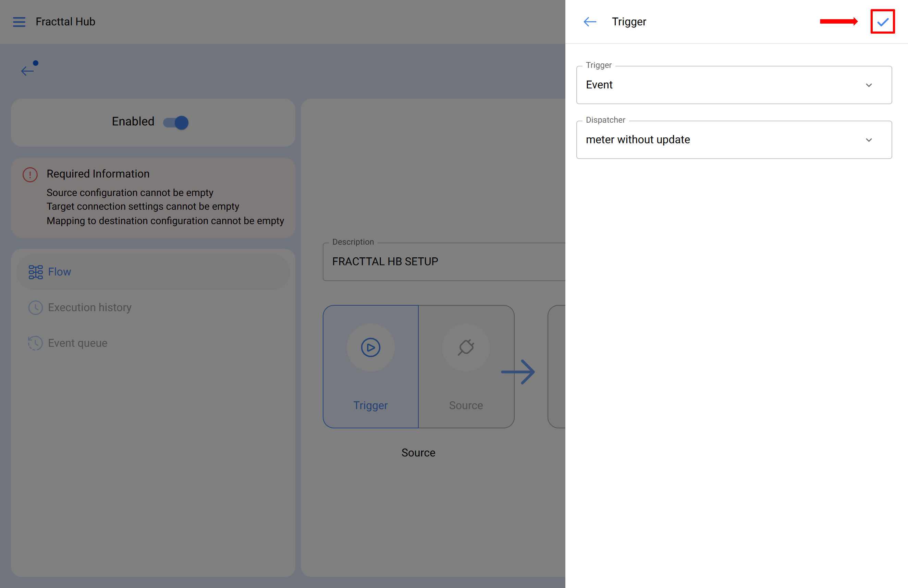908x588 pixels.
Task: Click the Trigger play circle icon
Action: tap(370, 347)
